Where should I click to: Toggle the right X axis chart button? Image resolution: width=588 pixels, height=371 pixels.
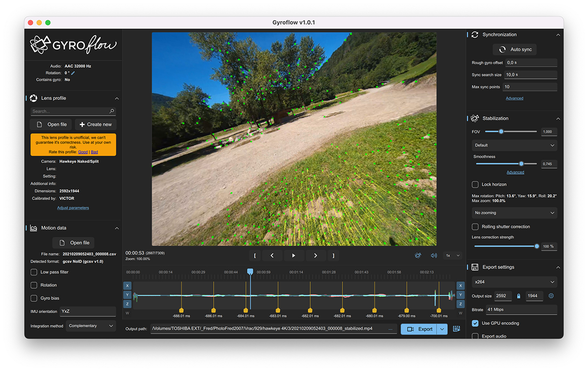pos(461,286)
